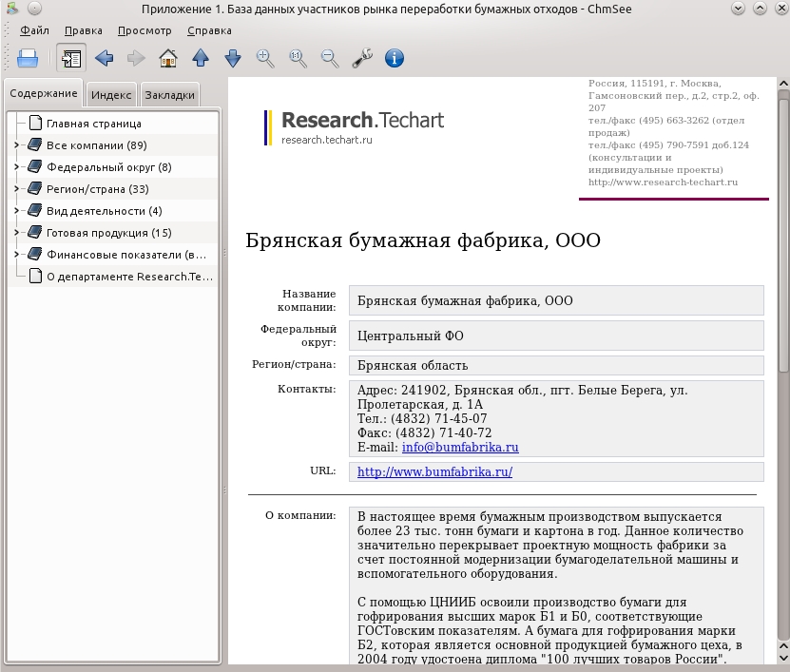Expand the Финансовые показатели node

(16, 255)
